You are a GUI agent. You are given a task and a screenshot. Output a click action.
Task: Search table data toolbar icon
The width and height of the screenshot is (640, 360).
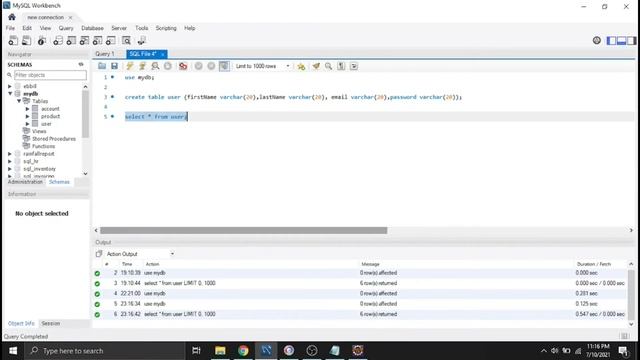127,40
